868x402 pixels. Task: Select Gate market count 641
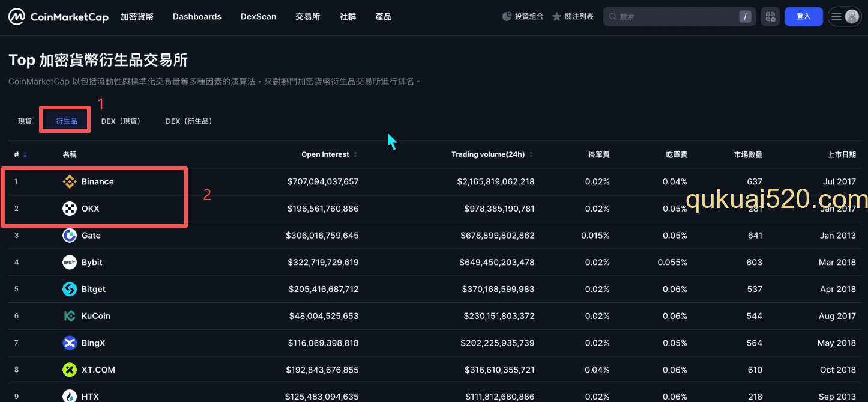pos(755,236)
